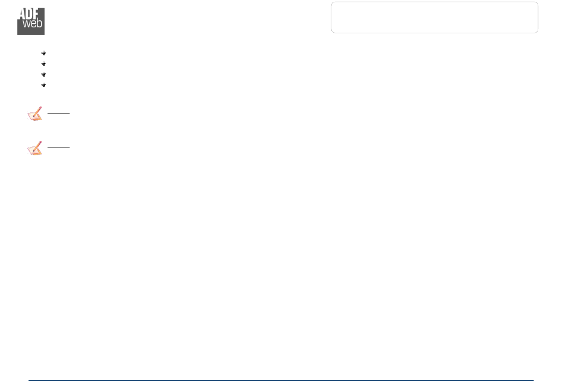Click the rounded header box's right edge
This screenshot has height=392, width=565.
[x=538, y=17]
